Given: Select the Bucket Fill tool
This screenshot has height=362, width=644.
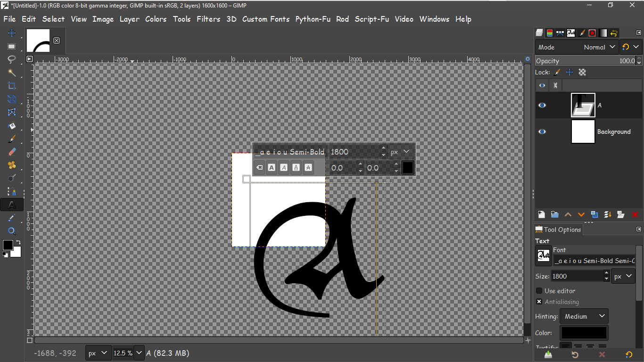Looking at the screenshot, I should tap(12, 125).
